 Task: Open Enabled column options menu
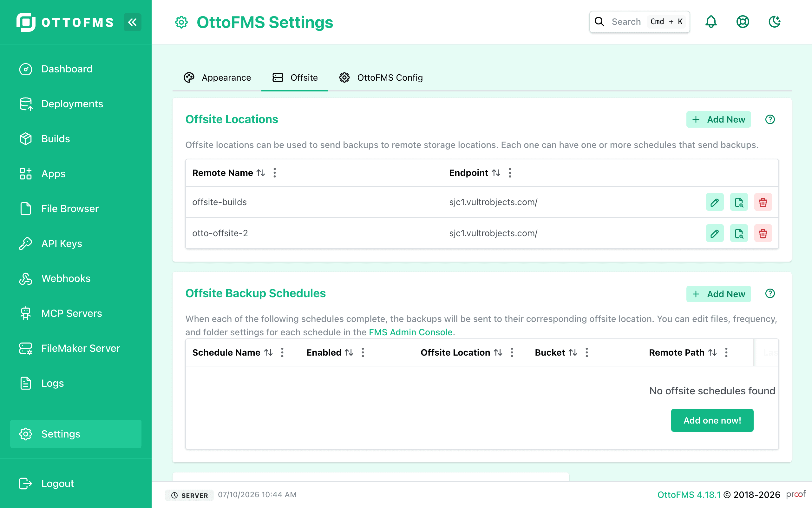point(363,352)
